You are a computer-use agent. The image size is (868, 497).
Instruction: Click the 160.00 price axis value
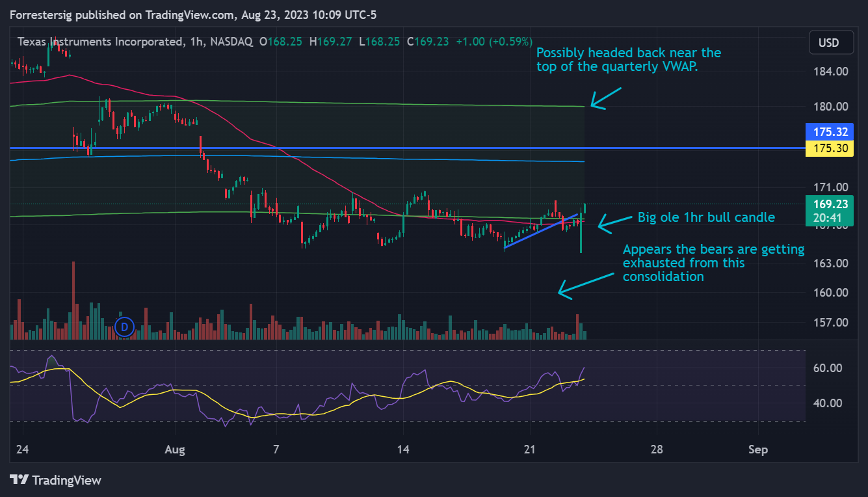(831, 293)
